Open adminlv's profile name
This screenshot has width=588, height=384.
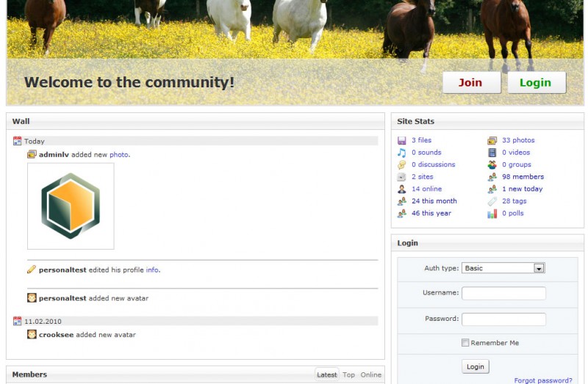coord(54,154)
